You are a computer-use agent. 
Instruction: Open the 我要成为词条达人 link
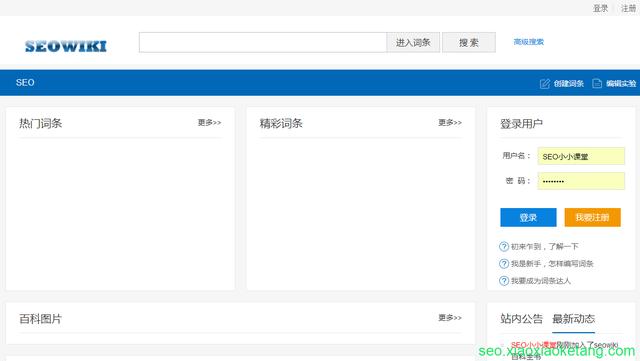point(541,281)
